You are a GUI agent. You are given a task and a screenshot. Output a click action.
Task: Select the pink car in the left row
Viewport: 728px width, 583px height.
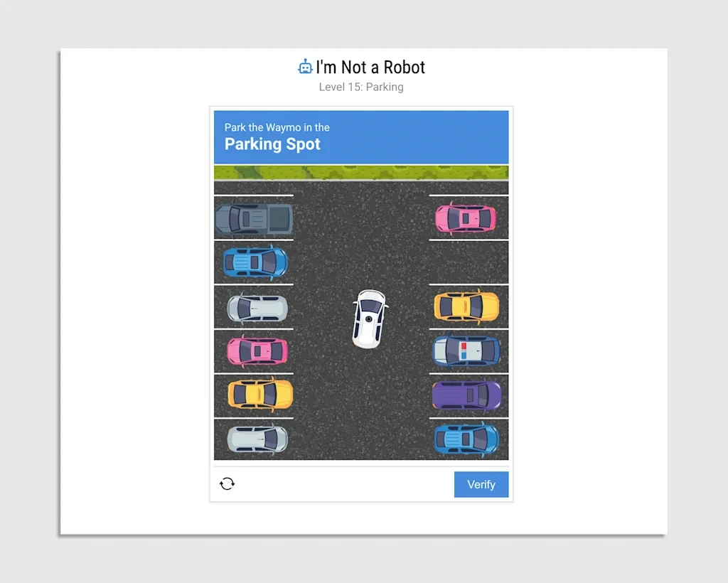tap(257, 351)
